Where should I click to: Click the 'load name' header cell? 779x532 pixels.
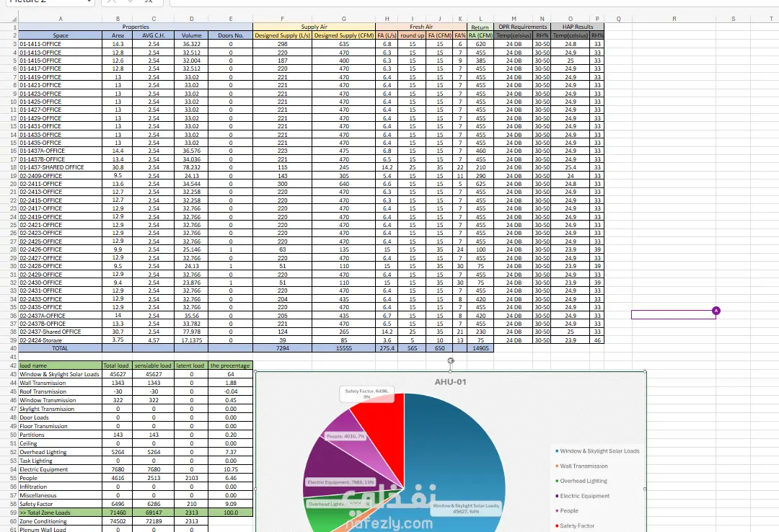tap(61, 365)
